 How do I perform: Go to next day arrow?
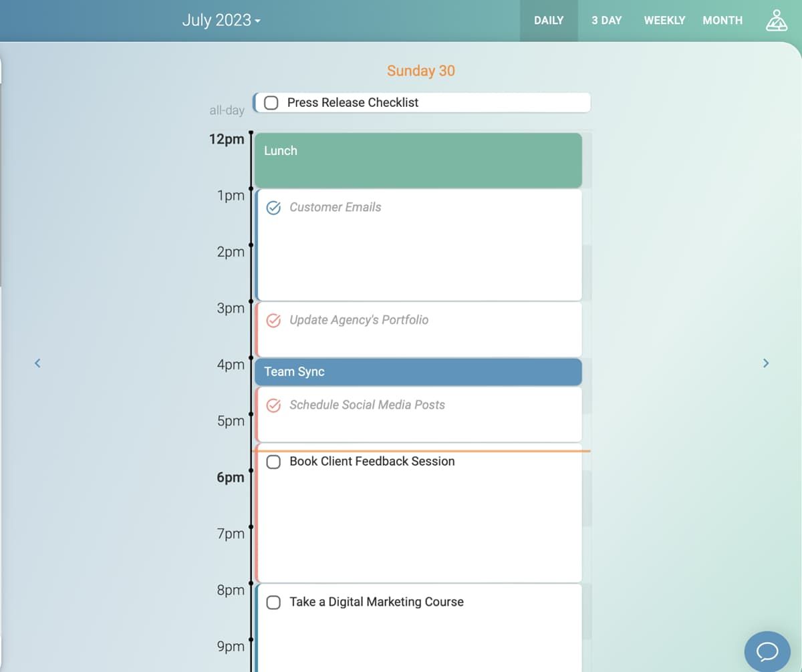click(x=766, y=363)
